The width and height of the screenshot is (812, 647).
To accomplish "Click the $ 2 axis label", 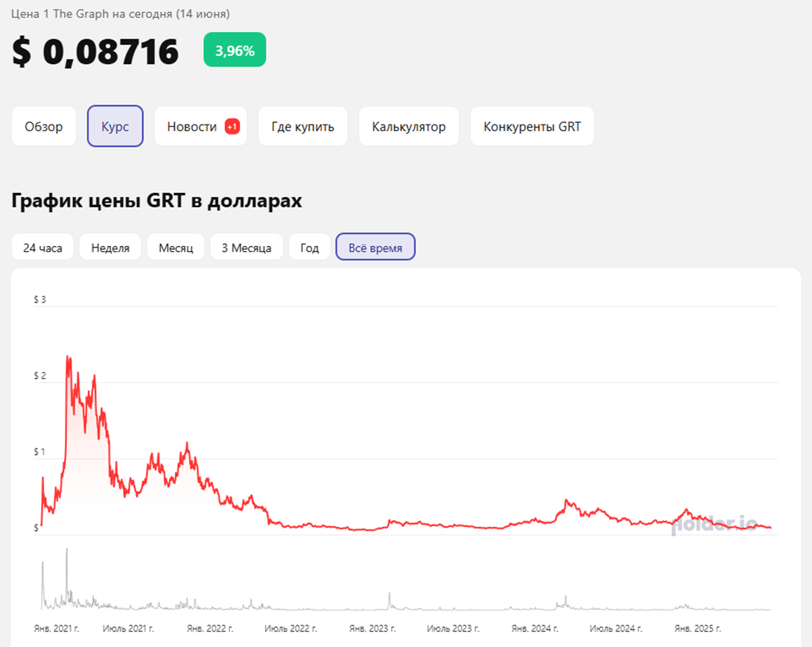I will click(40, 376).
